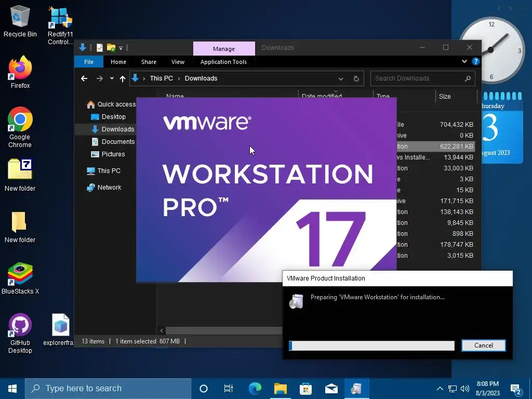Image resolution: width=532 pixels, height=399 pixels.
Task: Open the Home ribbon tab
Action: click(x=118, y=62)
